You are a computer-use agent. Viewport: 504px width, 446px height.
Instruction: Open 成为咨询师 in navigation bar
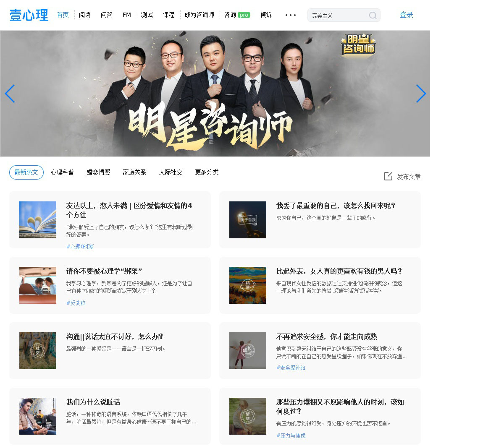[199, 15]
